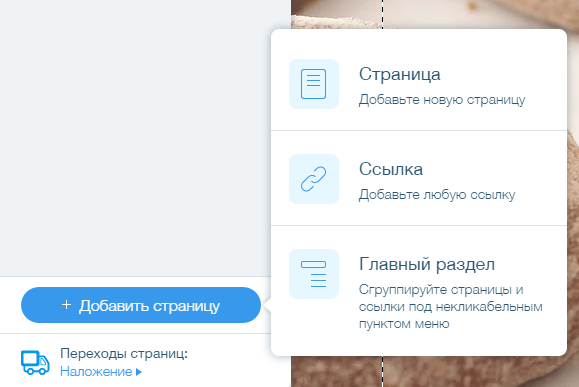Click the plus sign on the add button
The image size is (579, 387).
(66, 305)
